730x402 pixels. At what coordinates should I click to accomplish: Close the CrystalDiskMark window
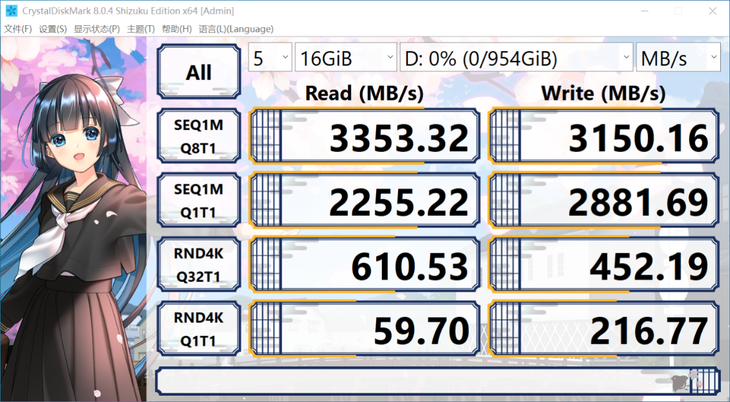click(x=712, y=11)
